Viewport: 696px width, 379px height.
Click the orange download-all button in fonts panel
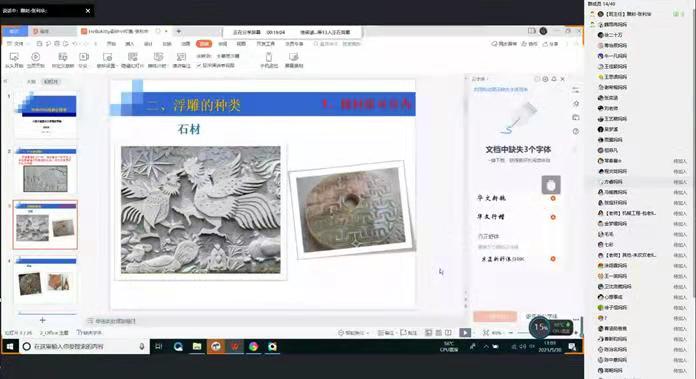coord(495,316)
